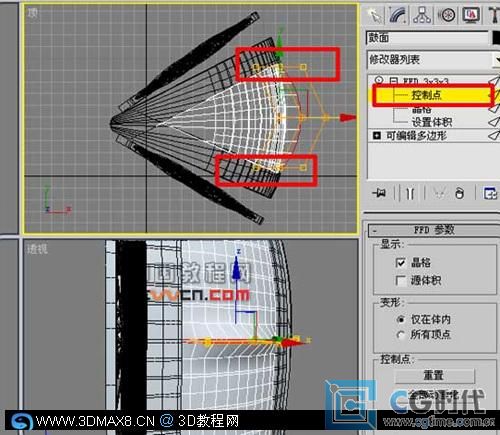Select 可编辑多边形 in the stack
This screenshot has height=435, width=500.
[x=416, y=135]
